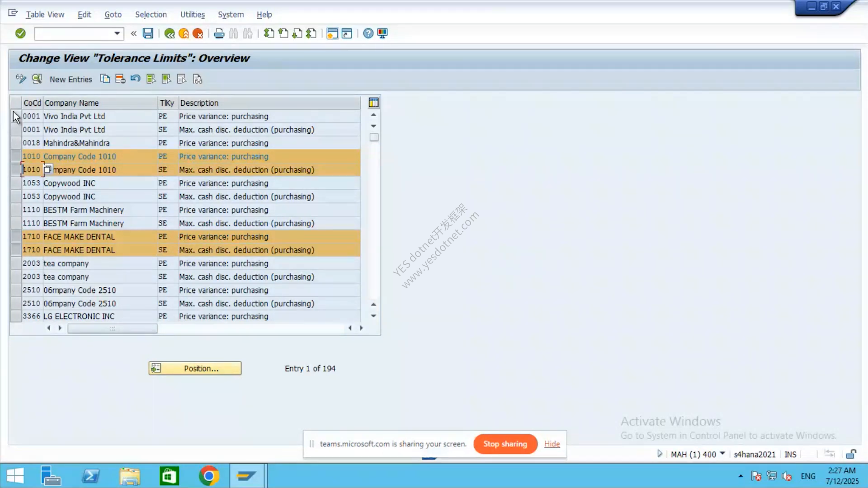Open Customize Local Layout icon
The image size is (868, 488).
point(382,33)
